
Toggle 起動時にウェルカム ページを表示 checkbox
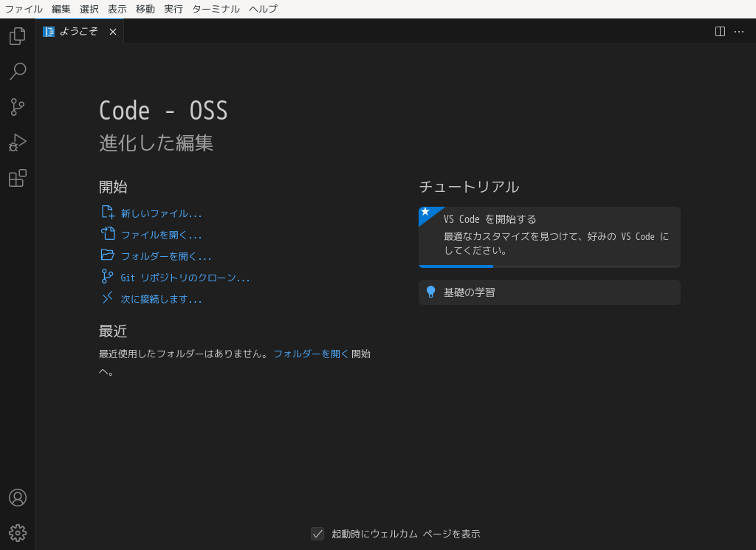tap(317, 534)
